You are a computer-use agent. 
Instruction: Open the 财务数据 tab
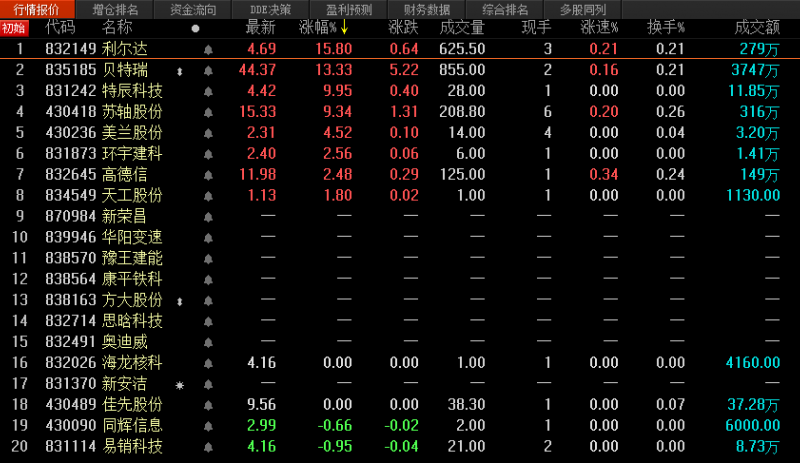click(427, 9)
